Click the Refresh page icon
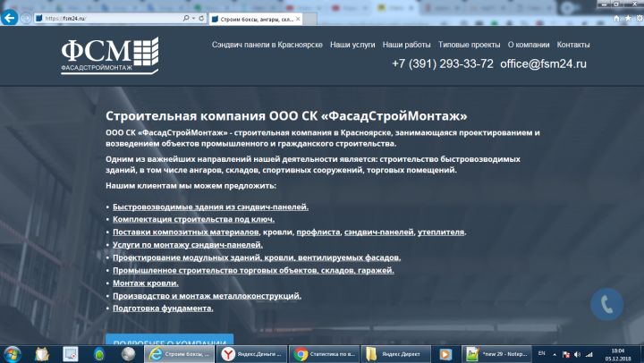This screenshot has width=644, height=363. tap(201, 18)
